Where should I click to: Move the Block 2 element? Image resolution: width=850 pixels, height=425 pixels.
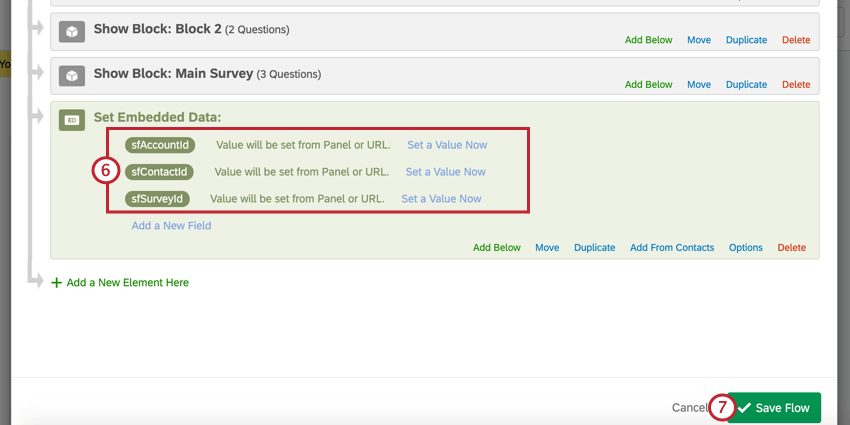[699, 40]
